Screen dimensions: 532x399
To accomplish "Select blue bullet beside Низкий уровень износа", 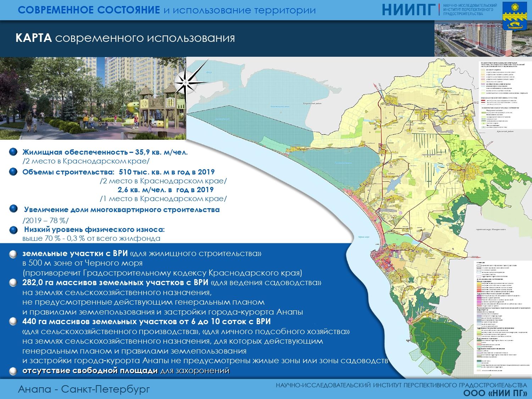I will (x=13, y=230).
